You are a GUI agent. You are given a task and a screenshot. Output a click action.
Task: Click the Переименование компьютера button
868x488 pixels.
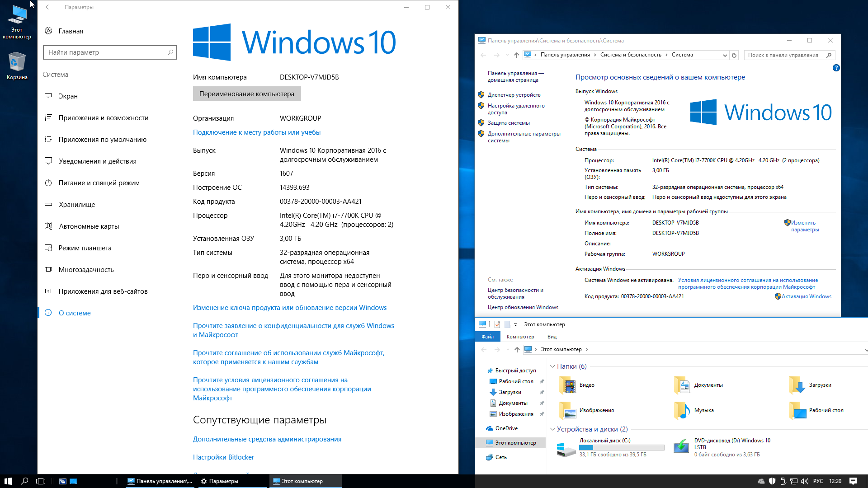247,94
